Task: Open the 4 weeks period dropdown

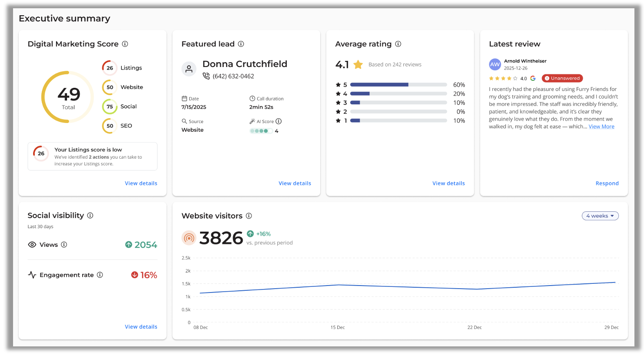Action: [600, 216]
